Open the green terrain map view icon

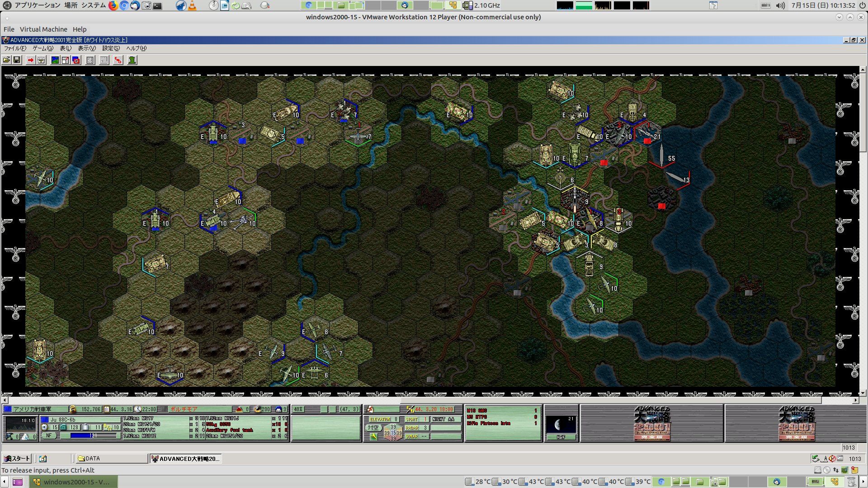tap(55, 60)
